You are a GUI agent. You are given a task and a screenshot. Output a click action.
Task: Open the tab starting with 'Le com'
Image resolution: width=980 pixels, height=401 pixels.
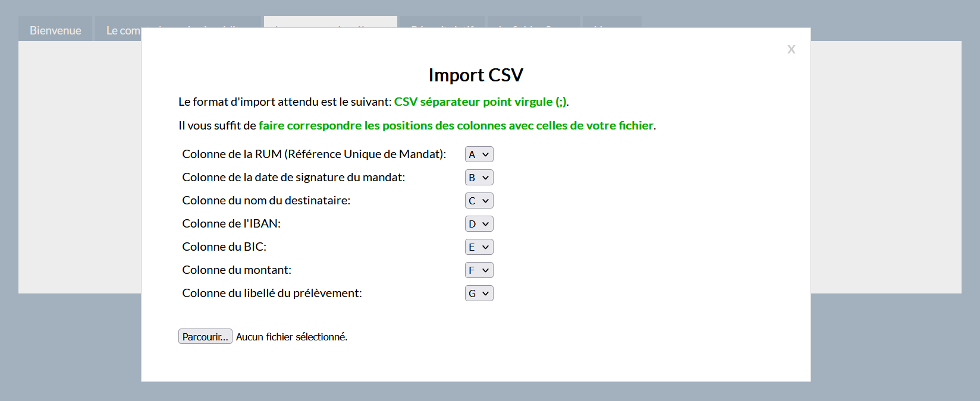pyautogui.click(x=123, y=31)
